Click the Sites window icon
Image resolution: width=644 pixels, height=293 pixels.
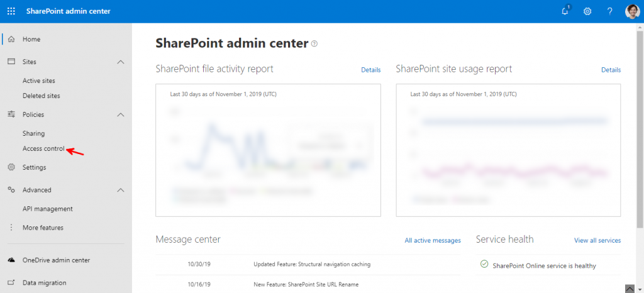coord(11,62)
